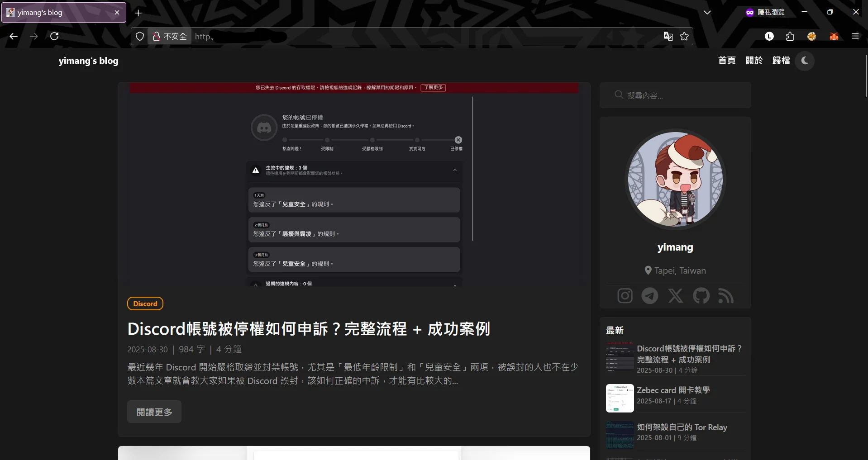Click the 搜尋內容 search field
The image size is (868, 460).
[679, 95]
